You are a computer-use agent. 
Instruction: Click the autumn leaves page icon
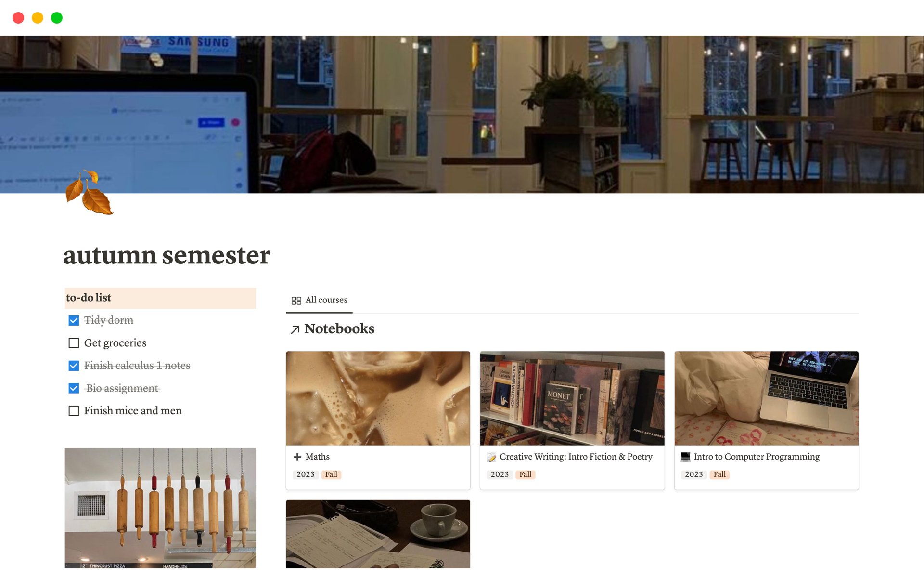(89, 192)
